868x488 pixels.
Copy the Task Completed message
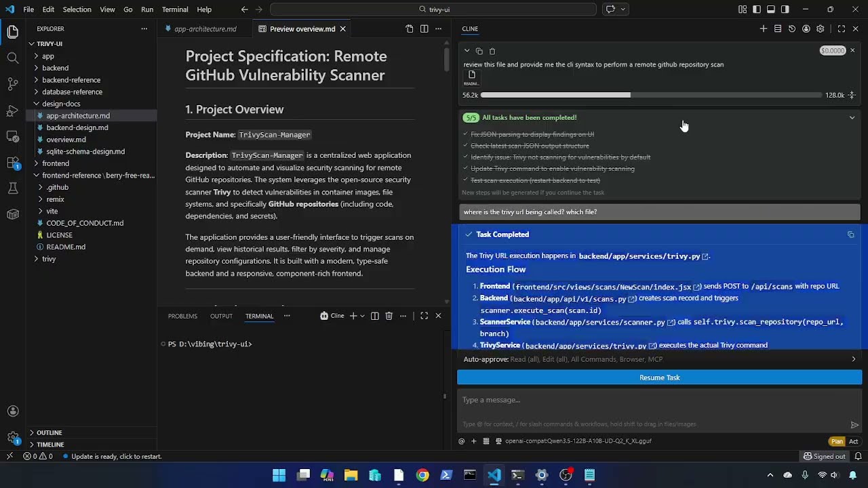click(x=851, y=235)
